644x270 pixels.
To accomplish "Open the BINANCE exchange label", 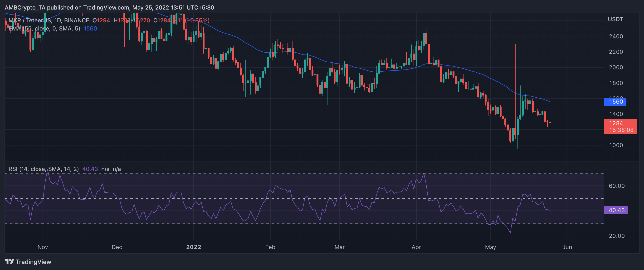I will click(x=76, y=20).
